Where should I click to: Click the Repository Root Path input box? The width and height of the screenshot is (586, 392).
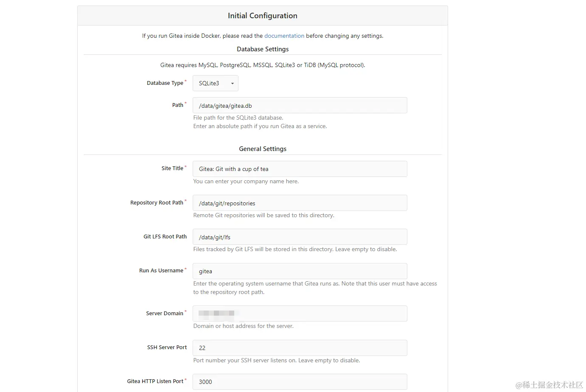click(300, 203)
